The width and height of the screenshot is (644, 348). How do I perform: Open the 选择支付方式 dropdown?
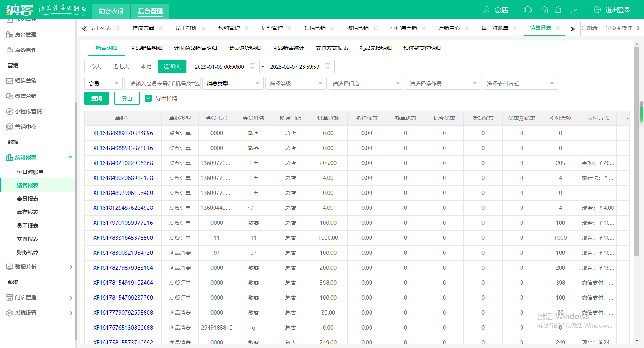coord(520,83)
